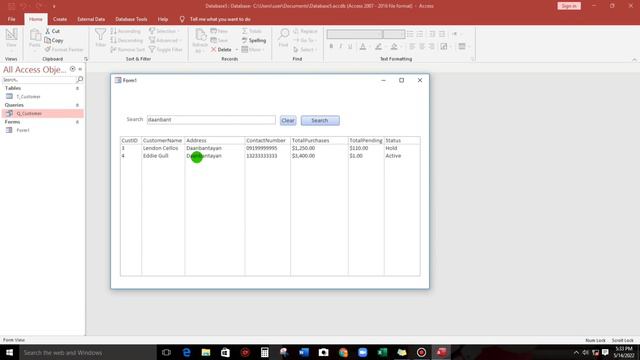Viewport: 640px width, 360px height.
Task: Click the Paste clipboard icon
Action: click(x=35, y=36)
